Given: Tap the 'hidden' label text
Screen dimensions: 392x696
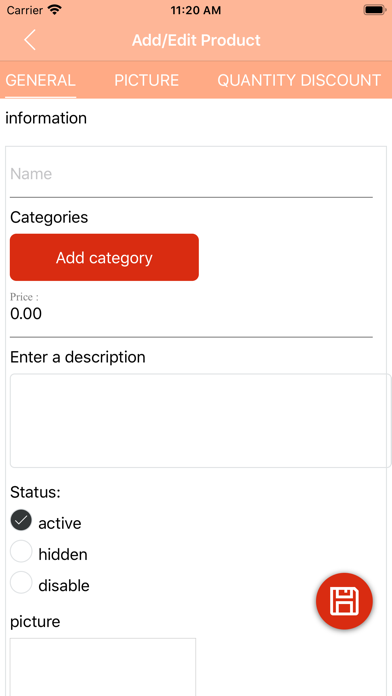Looking at the screenshot, I should coord(63,554).
